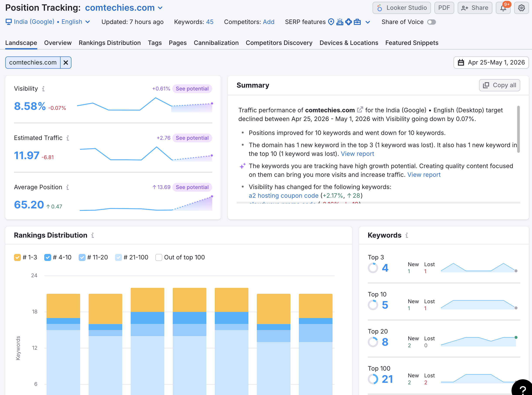Open the Rankings Distribution tab
532x395 pixels.
click(x=110, y=43)
